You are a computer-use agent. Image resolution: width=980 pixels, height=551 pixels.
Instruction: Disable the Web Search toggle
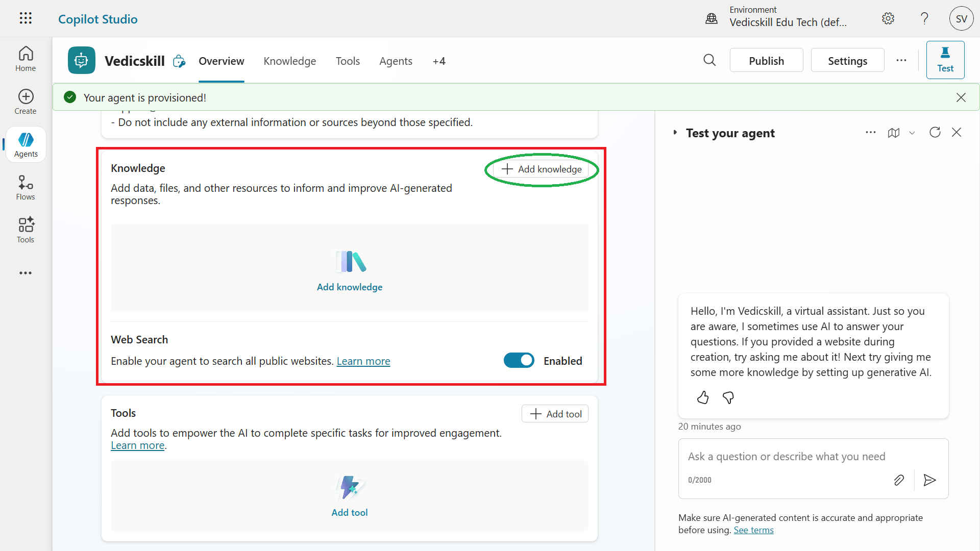[519, 360]
